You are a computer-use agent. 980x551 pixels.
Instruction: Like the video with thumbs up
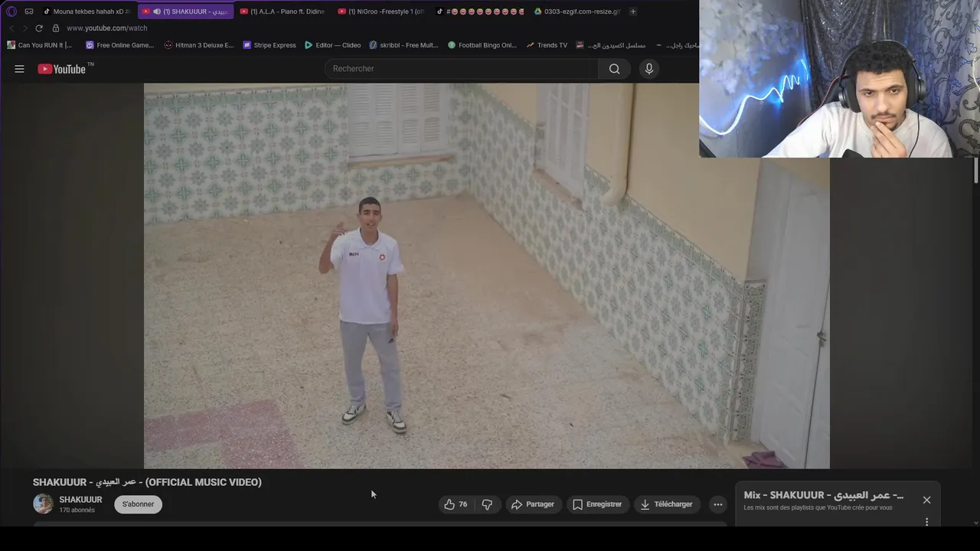point(456,504)
